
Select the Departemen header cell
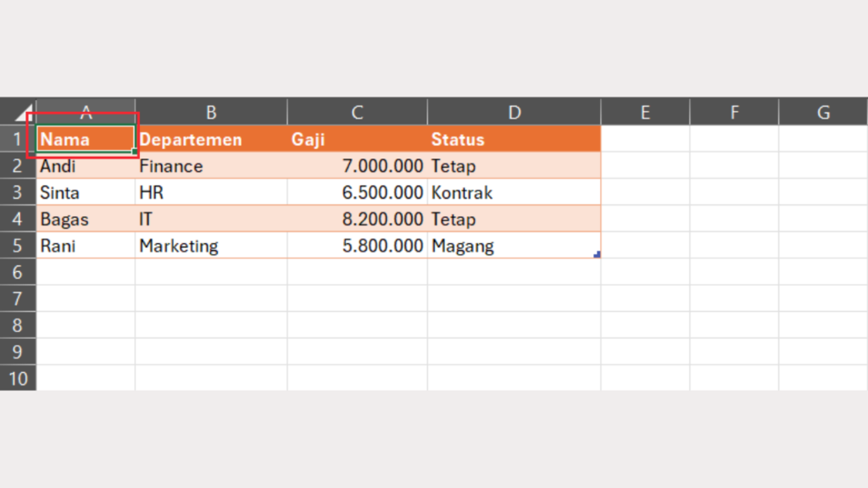[210, 139]
